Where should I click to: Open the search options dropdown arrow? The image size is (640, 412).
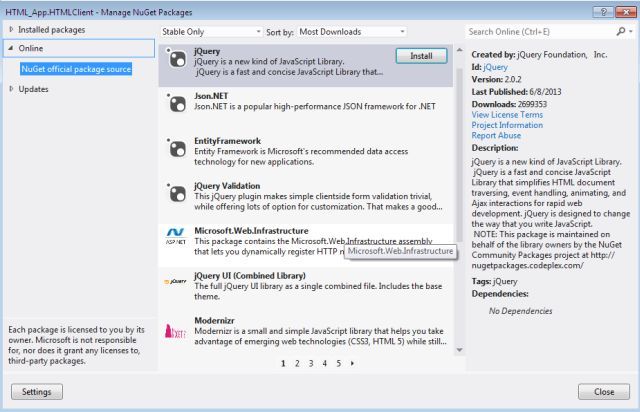pyautogui.click(x=631, y=31)
